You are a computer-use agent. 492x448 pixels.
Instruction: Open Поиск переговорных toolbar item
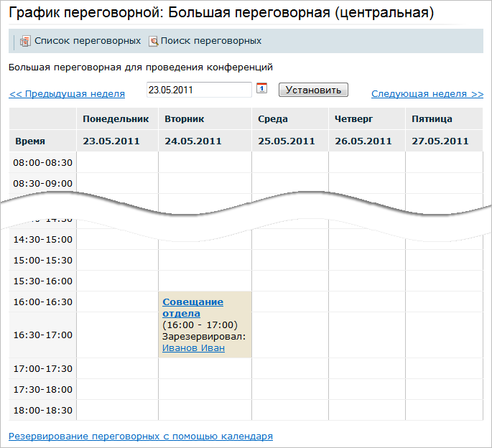pyautogui.click(x=210, y=41)
